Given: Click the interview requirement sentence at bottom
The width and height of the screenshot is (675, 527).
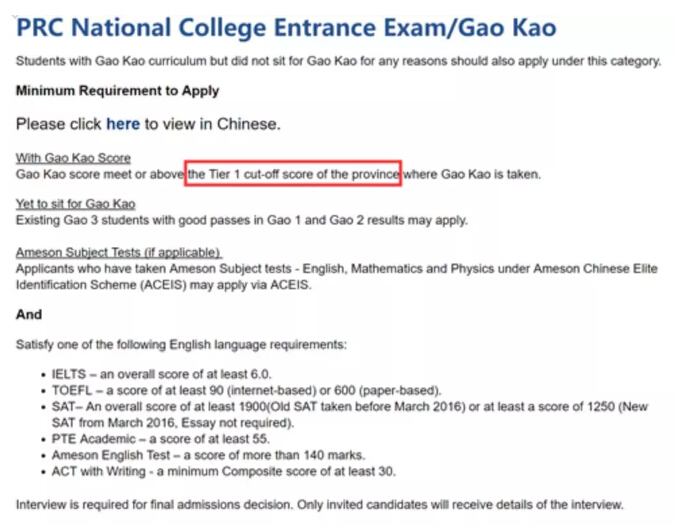Looking at the screenshot, I should tap(320, 504).
